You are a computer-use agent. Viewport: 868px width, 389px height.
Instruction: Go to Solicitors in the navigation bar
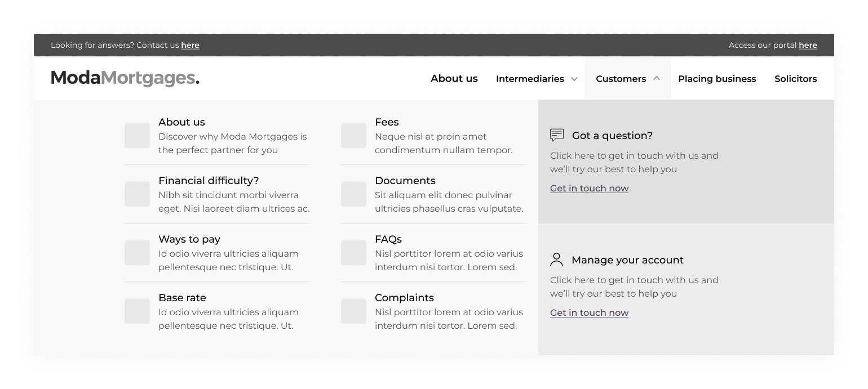tap(795, 79)
